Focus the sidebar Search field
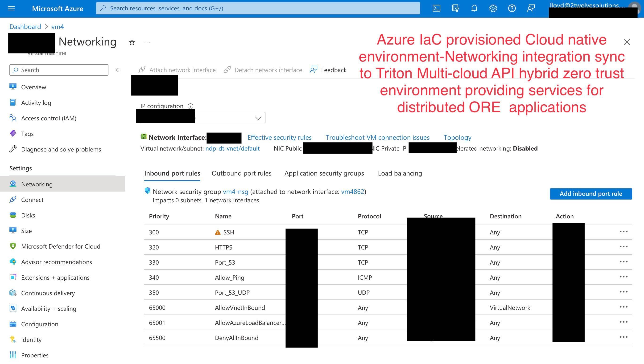Image resolution: width=644 pixels, height=364 pixels. click(x=59, y=70)
